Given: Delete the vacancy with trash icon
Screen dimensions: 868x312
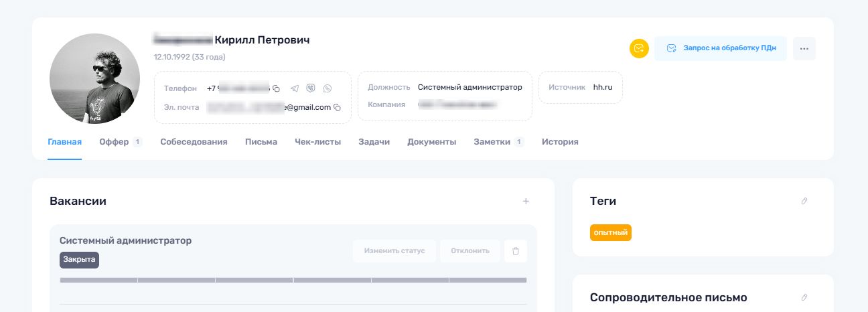Looking at the screenshot, I should [x=516, y=251].
